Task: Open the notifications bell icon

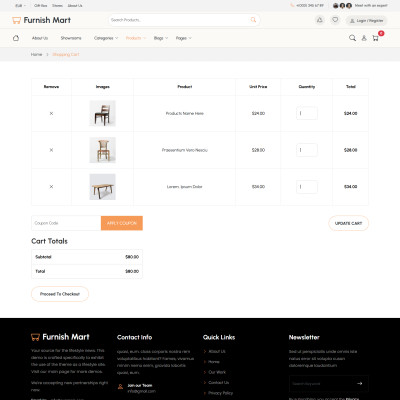Action: click(320, 20)
